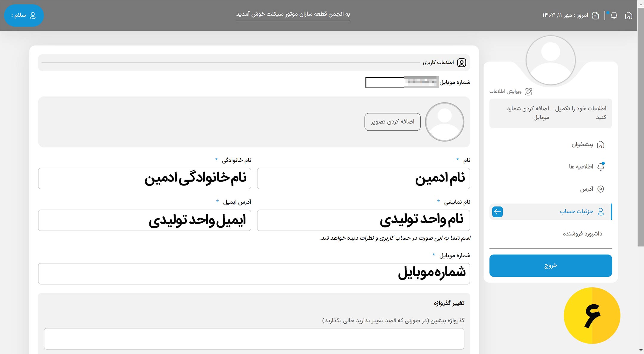This screenshot has height=354, width=644.
Task: Click the large profile avatar in sidebar
Action: pos(550,60)
